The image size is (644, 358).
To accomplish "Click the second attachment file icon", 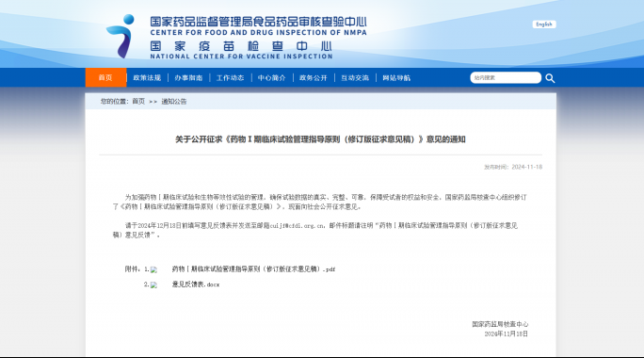I will pyautogui.click(x=153, y=285).
